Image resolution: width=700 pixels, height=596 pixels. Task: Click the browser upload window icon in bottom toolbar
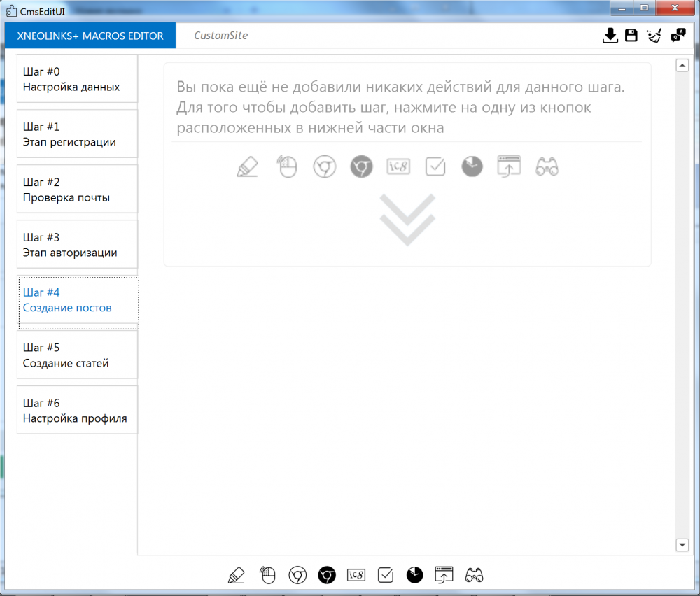444,575
